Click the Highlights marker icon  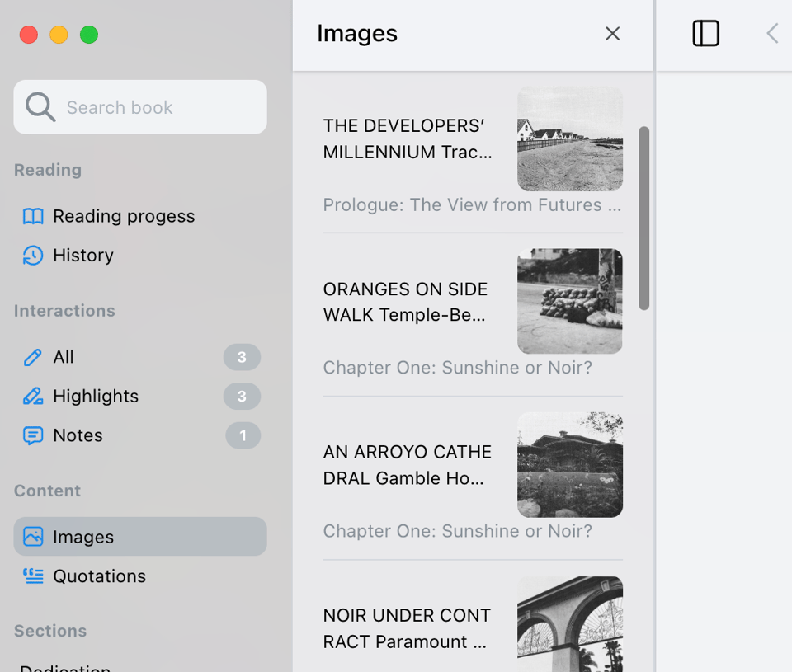coord(33,397)
